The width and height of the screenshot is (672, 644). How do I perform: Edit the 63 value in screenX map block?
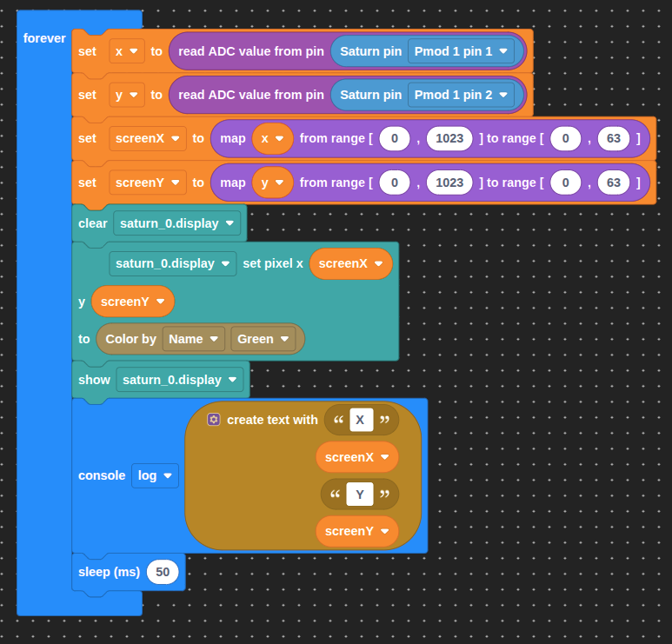click(x=613, y=138)
